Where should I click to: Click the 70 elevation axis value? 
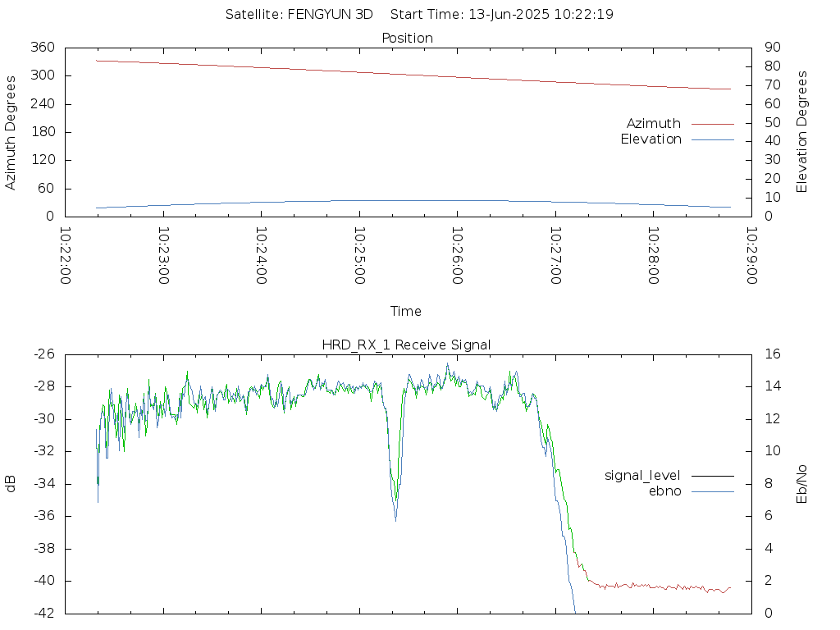point(773,84)
